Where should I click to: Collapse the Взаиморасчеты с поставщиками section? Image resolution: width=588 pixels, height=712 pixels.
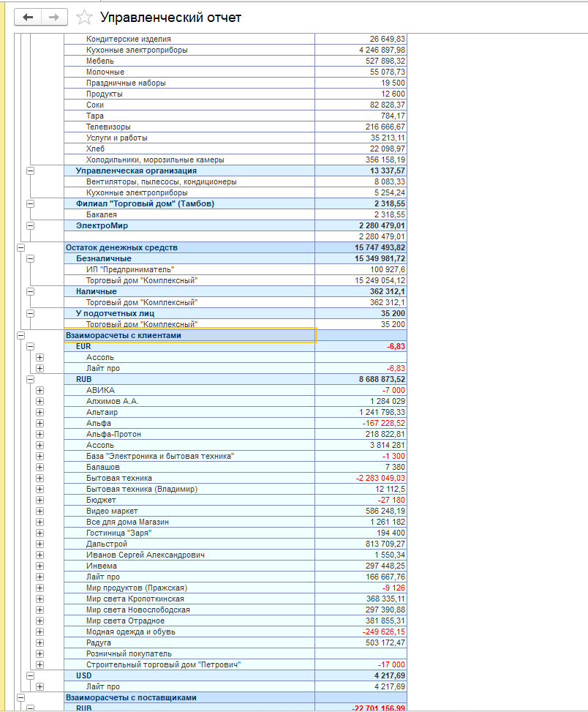pos(20,697)
